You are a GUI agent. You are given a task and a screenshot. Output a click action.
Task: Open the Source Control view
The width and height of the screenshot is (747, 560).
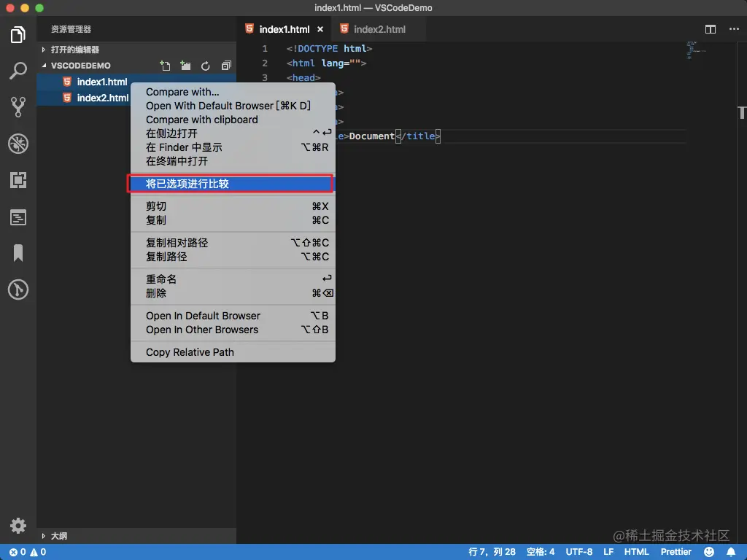(18, 107)
